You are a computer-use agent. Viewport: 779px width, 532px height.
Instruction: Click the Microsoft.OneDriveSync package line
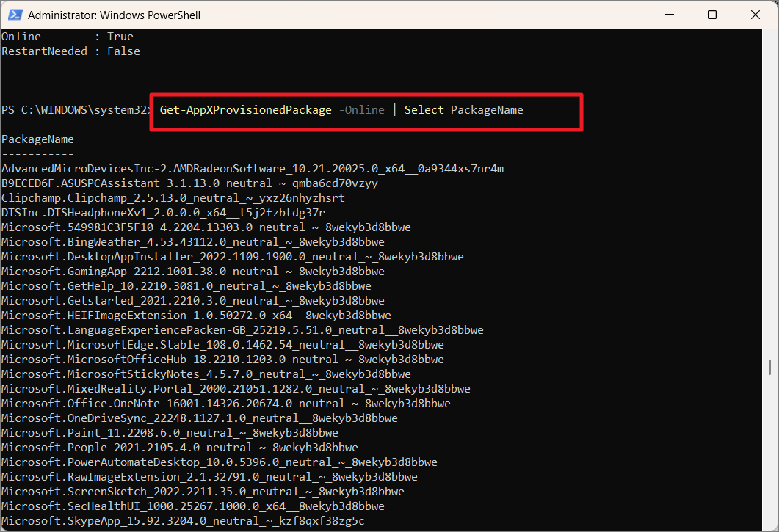[x=200, y=418]
